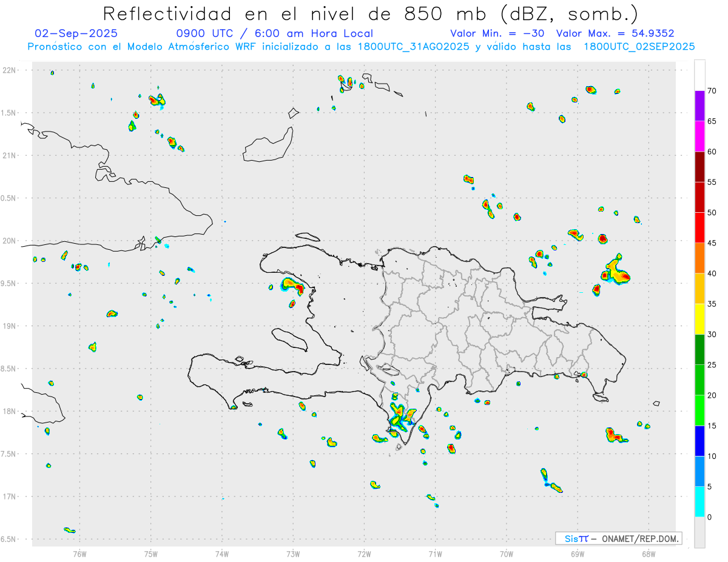Click the yellow 30-35 dBZ color bar segment

click(699, 319)
